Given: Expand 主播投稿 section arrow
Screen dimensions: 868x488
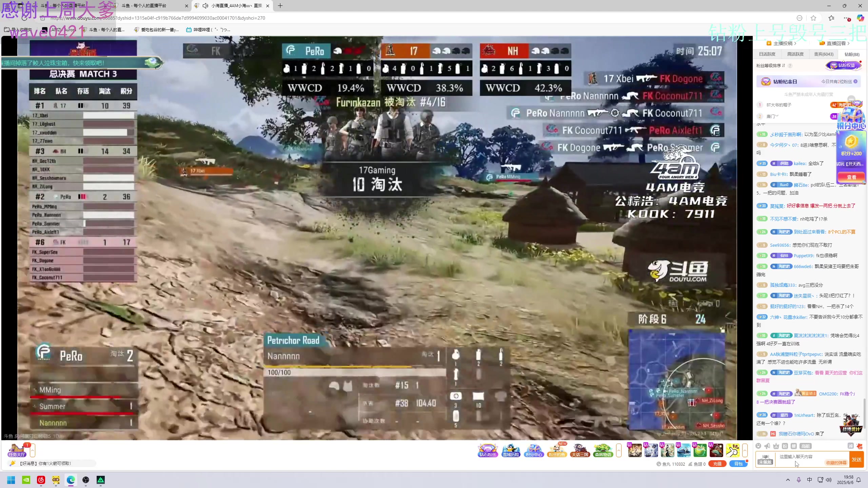Looking at the screenshot, I should pyautogui.click(x=795, y=43).
